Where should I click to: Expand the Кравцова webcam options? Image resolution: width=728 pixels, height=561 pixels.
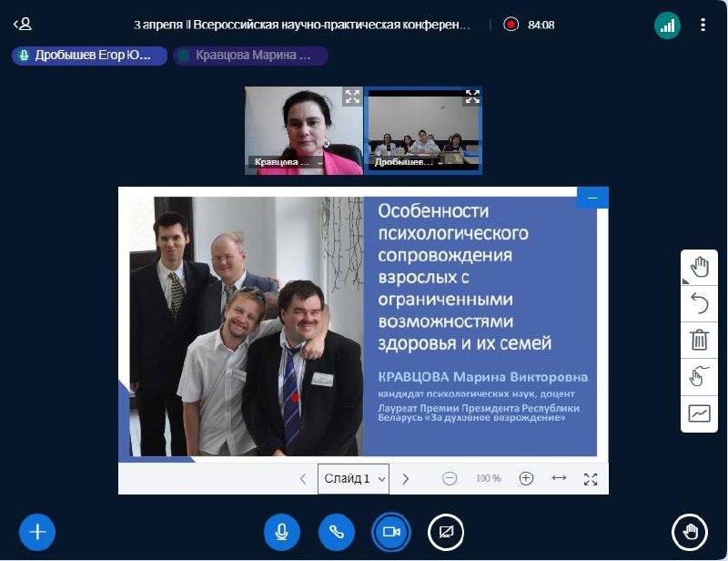tap(320, 163)
